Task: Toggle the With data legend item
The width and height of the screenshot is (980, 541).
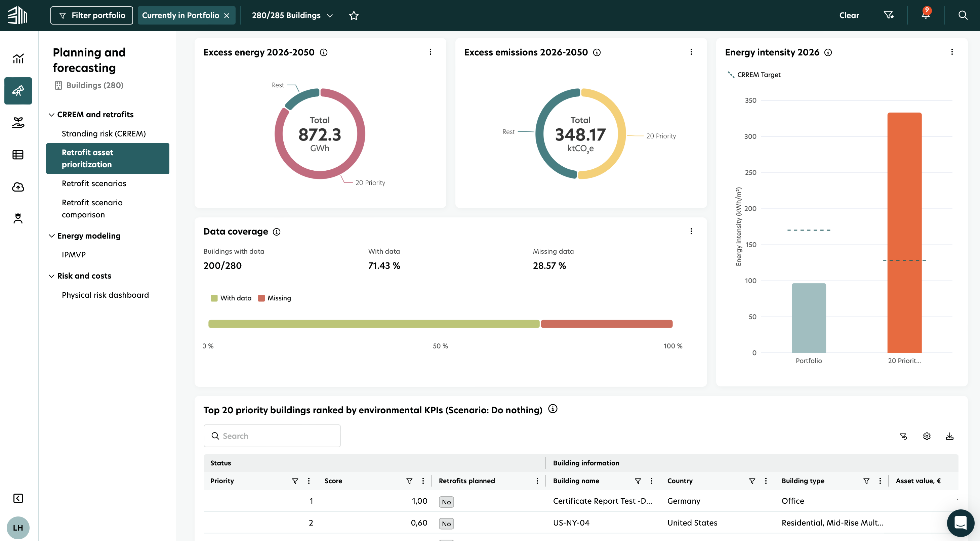Action: [x=231, y=298]
